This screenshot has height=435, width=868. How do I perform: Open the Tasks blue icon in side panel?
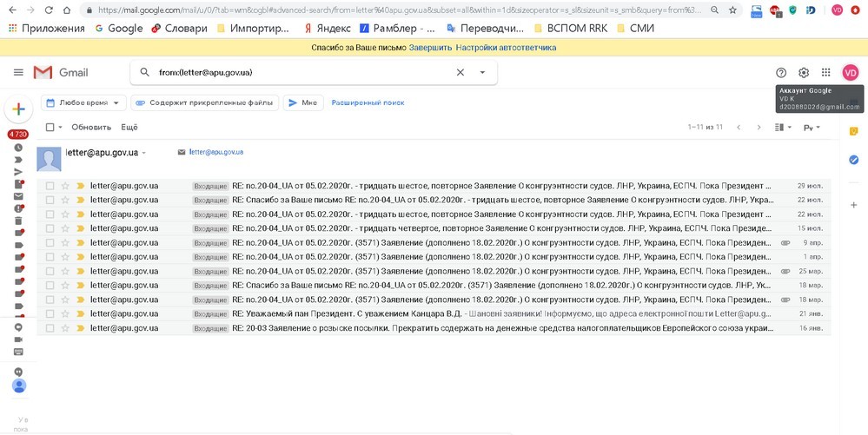click(x=853, y=160)
